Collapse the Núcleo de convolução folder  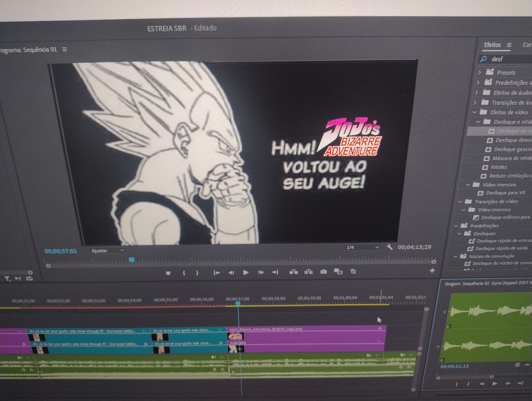[454, 256]
